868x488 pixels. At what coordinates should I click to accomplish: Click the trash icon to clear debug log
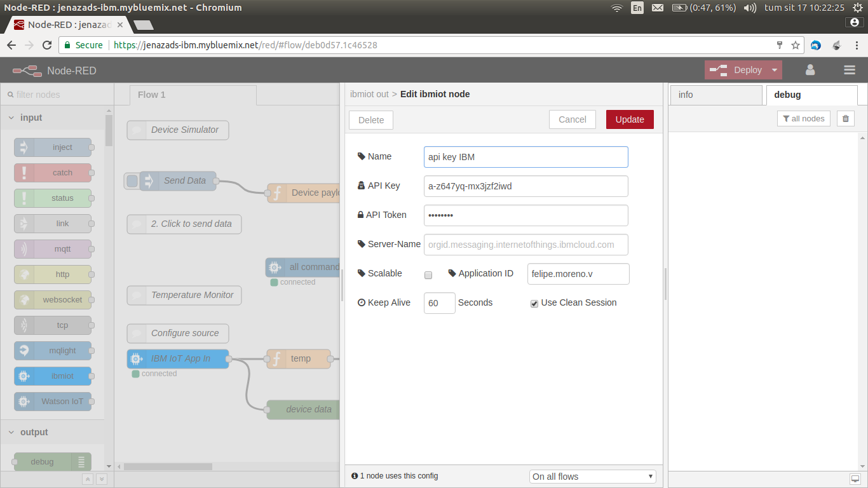tap(846, 118)
